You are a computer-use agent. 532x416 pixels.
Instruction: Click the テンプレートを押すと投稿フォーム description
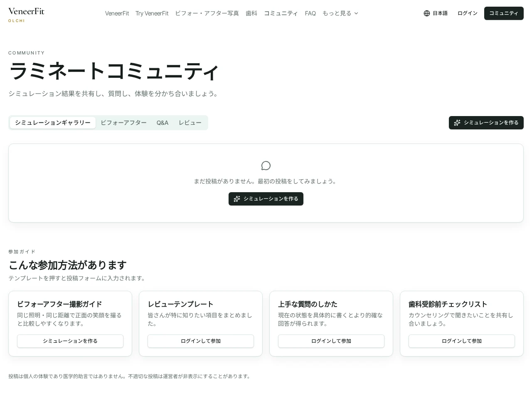click(78, 278)
